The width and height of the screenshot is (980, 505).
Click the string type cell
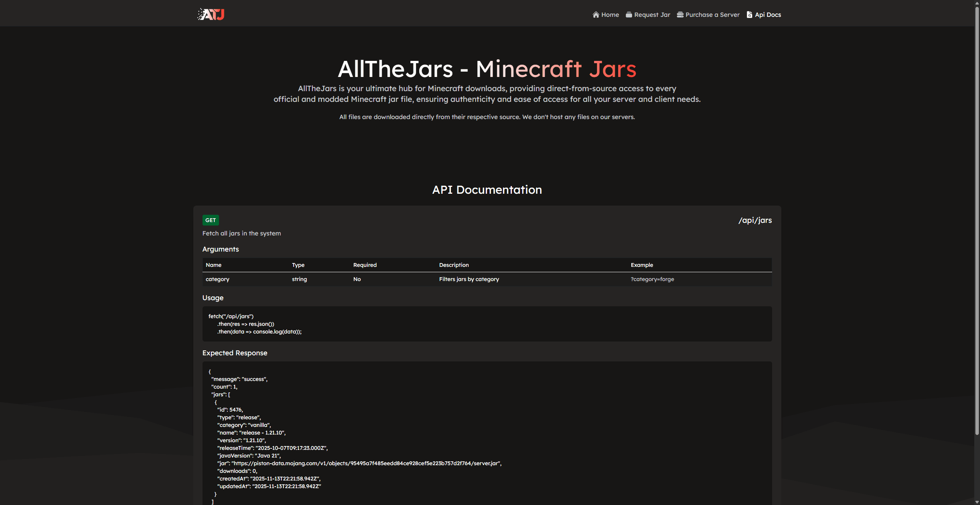299,279
